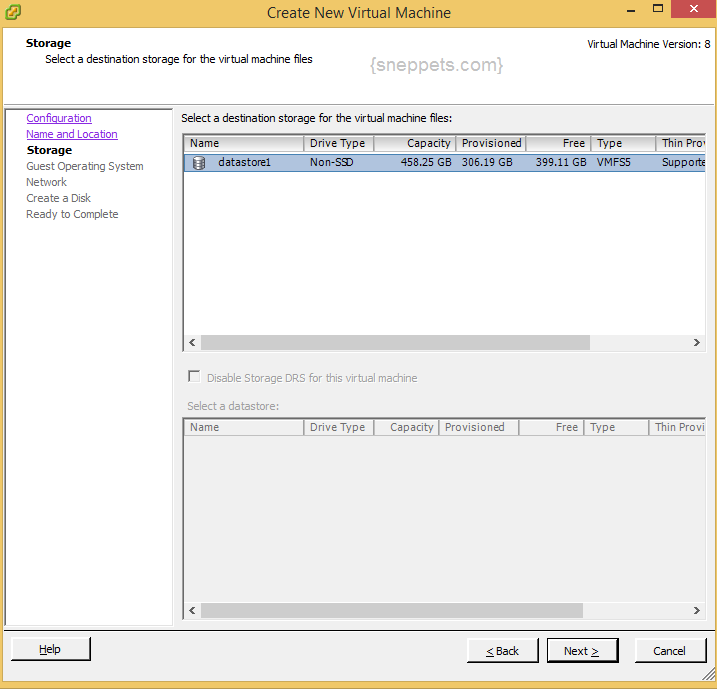Viewport: 717px width, 689px height.
Task: Click the window corner size grip
Action: tap(708, 673)
